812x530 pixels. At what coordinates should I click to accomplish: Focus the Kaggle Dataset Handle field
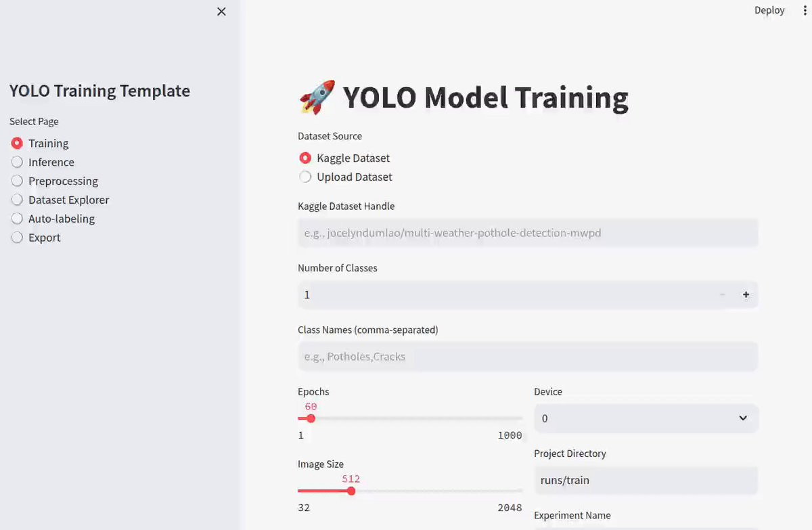click(527, 233)
